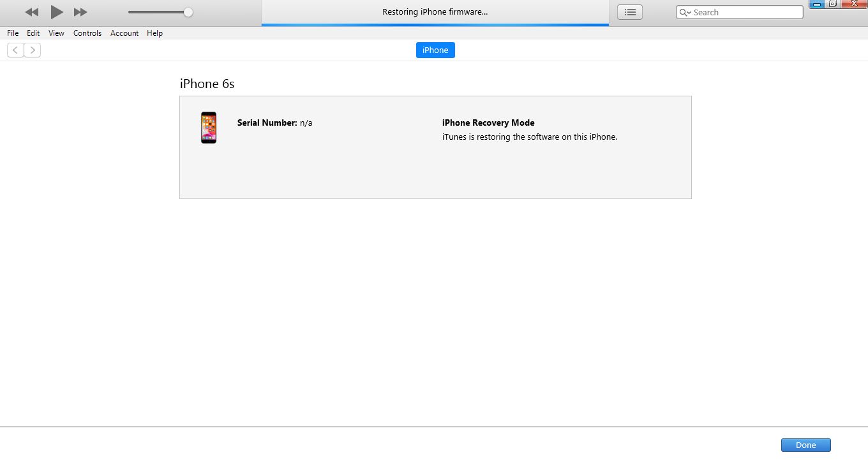Click the fast forward next track button
868x462 pixels.
tap(80, 12)
